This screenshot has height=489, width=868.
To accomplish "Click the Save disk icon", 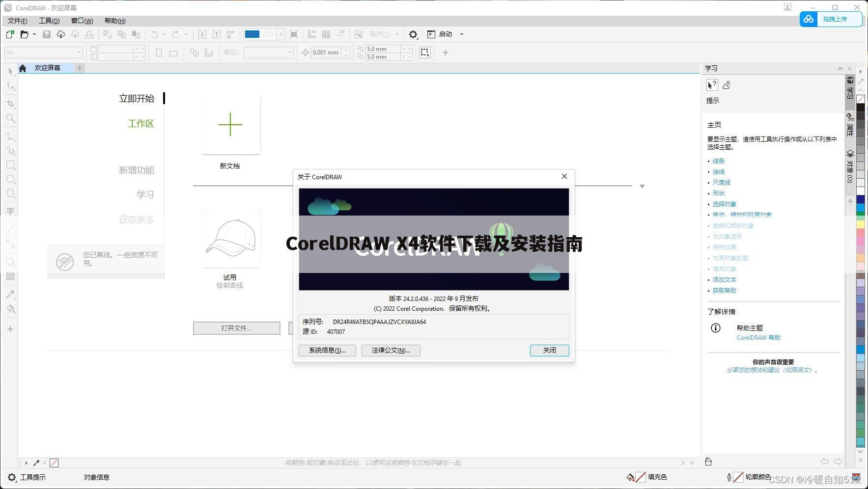I will tap(47, 34).
